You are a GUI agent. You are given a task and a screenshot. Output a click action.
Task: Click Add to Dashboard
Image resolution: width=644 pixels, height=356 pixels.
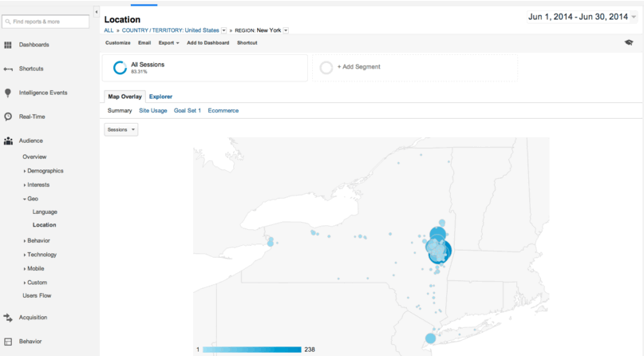tap(207, 42)
